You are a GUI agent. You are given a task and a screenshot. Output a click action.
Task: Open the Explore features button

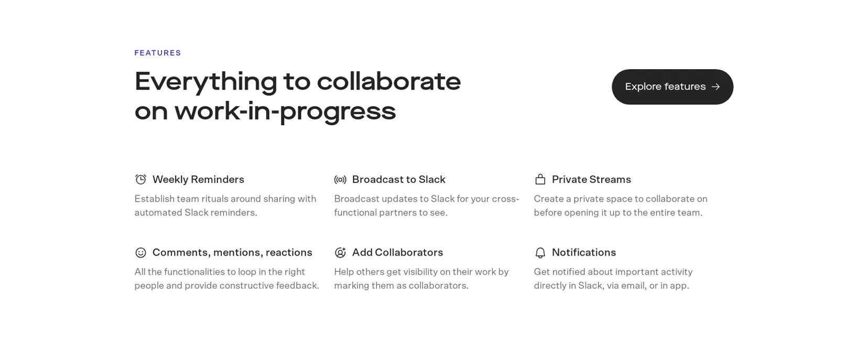(672, 87)
